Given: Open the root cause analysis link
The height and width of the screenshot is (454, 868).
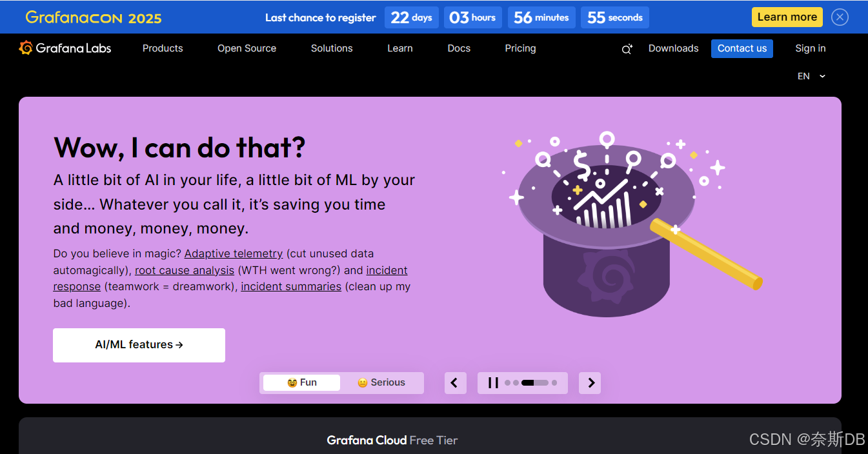Looking at the screenshot, I should pyautogui.click(x=185, y=270).
